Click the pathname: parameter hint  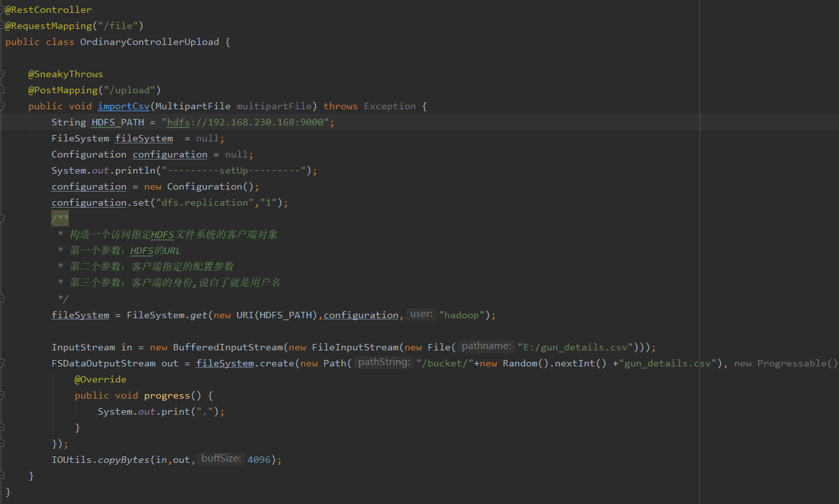(x=487, y=346)
